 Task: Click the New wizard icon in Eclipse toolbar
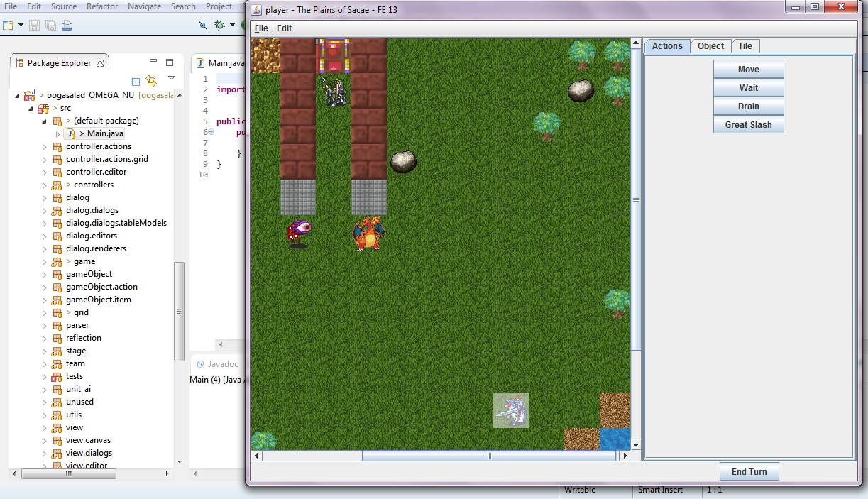tap(8, 26)
